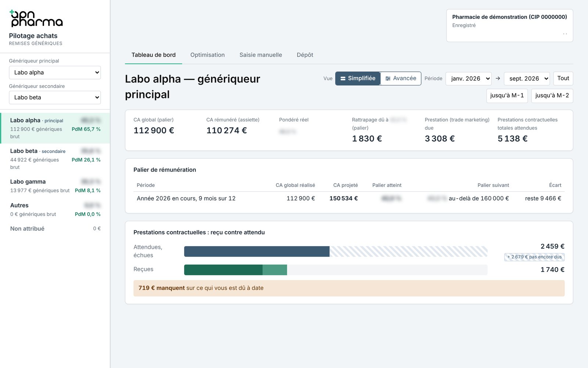Click the Simplifiée list icon
Viewport: 588px width, 368px height.
[343, 78]
